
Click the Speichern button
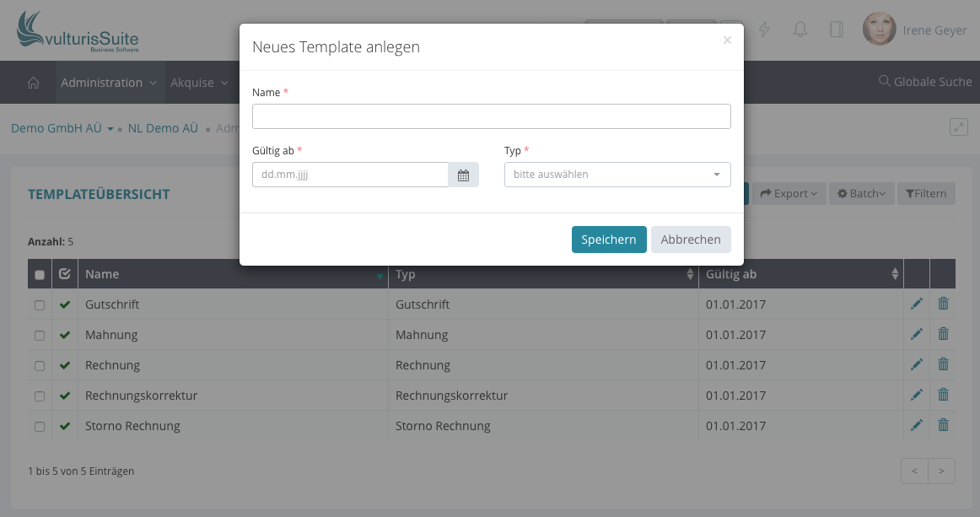[608, 240]
